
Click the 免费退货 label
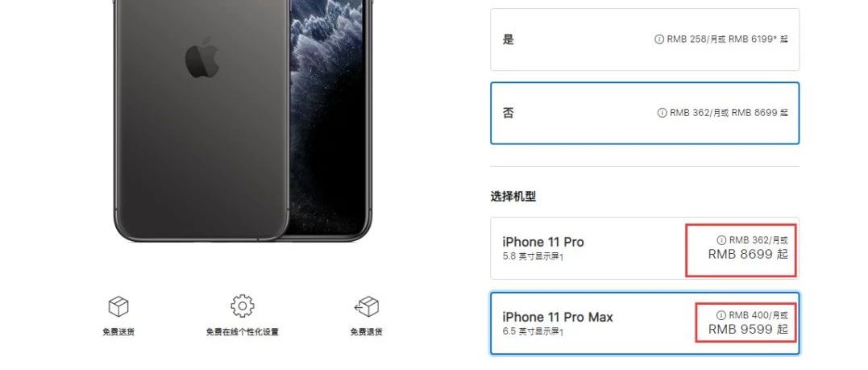coord(367,332)
